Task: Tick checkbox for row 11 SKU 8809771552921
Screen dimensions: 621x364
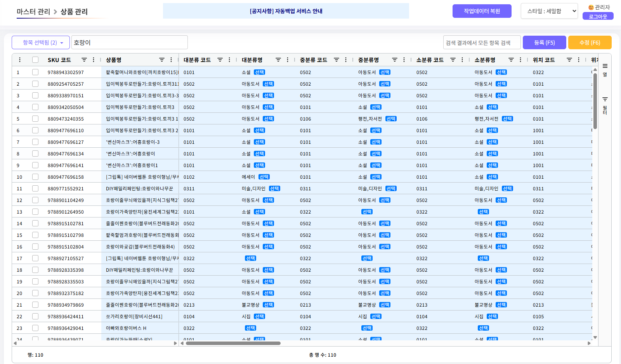Action: 35,188
